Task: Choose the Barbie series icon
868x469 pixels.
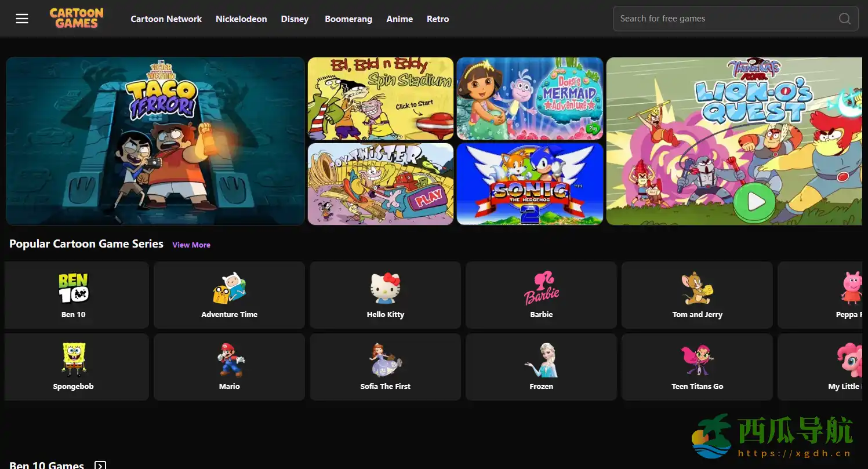Action: (x=541, y=288)
